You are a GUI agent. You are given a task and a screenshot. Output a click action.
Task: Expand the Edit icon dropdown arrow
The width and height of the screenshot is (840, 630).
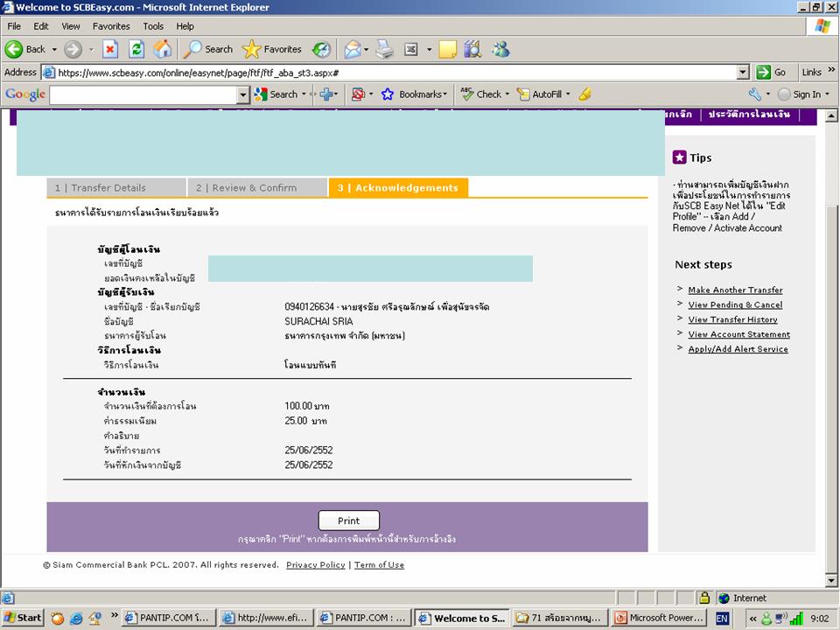tap(429, 49)
